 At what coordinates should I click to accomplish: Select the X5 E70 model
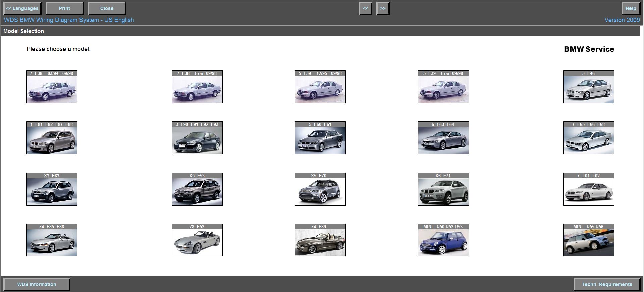tap(320, 189)
